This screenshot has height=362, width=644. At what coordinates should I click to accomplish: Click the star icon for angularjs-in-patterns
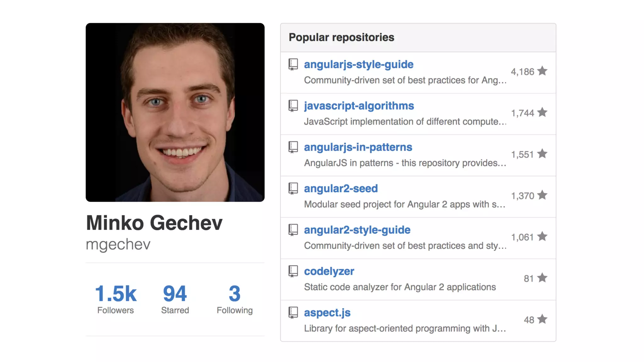542,154
